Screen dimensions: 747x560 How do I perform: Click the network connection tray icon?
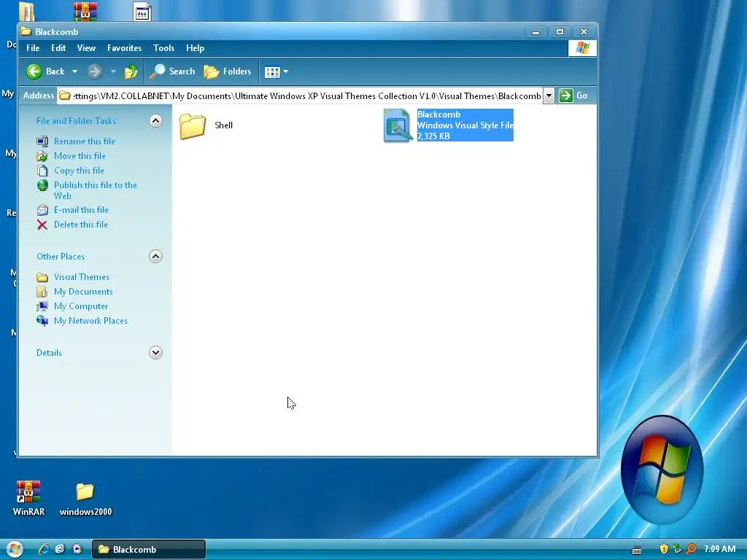(x=677, y=549)
